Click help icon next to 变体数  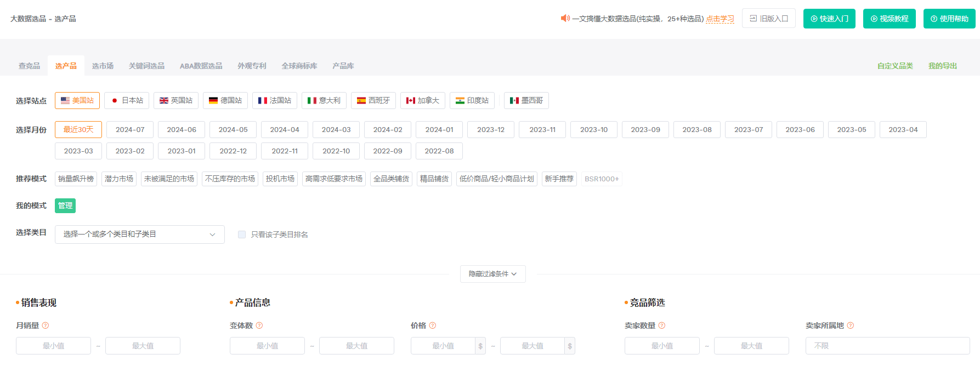click(x=259, y=325)
